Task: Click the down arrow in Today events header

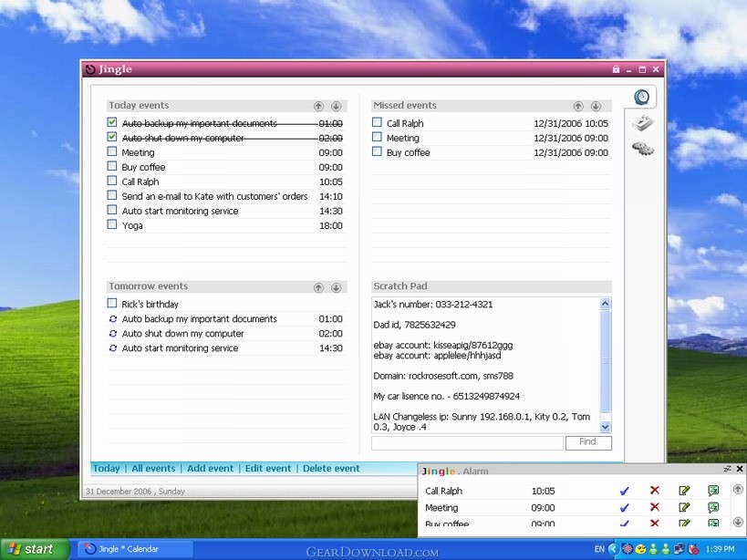Action: point(337,106)
